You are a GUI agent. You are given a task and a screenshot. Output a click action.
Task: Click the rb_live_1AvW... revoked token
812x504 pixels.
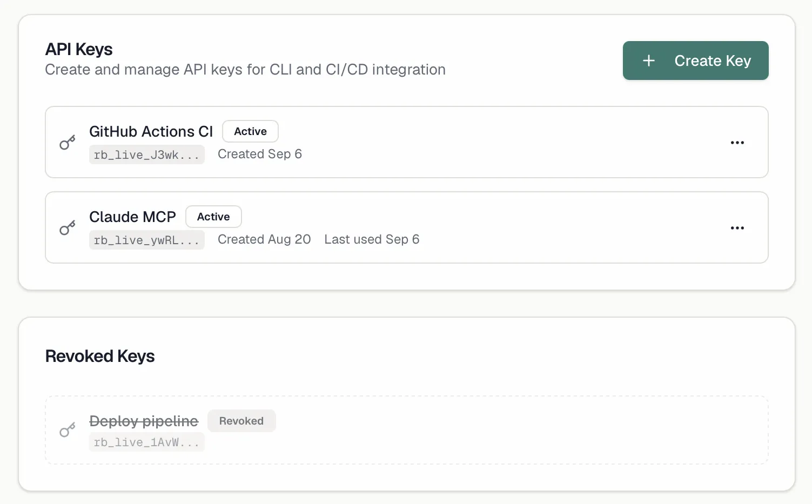[147, 442]
